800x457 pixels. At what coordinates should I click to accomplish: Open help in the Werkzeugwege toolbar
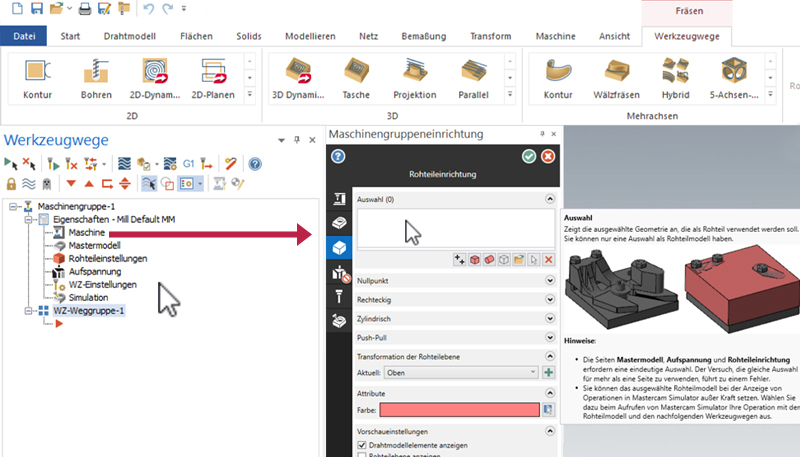click(x=255, y=163)
